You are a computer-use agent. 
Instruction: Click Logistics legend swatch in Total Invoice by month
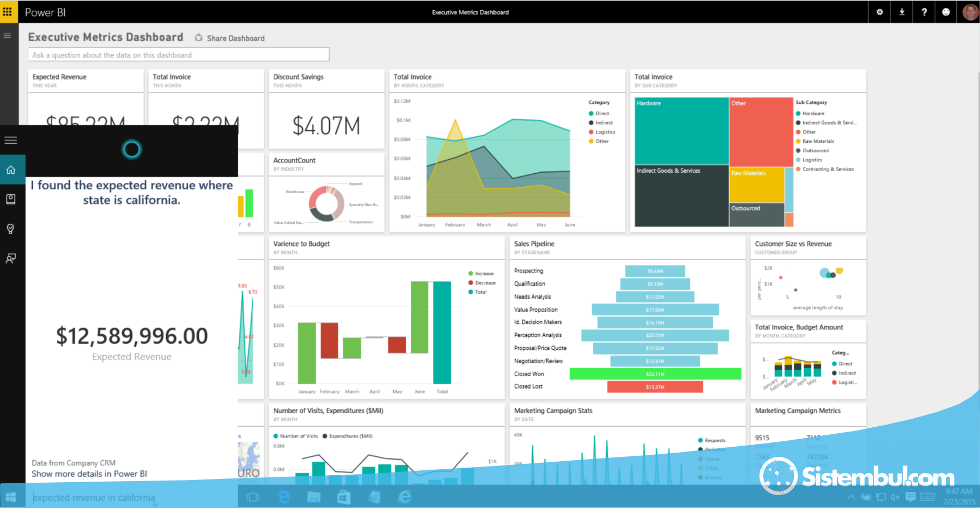point(591,132)
